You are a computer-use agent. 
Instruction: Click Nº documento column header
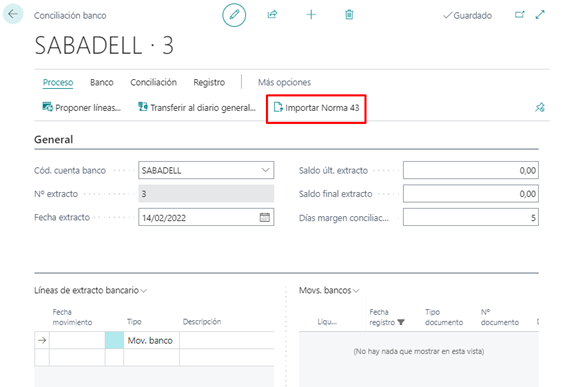click(x=499, y=317)
